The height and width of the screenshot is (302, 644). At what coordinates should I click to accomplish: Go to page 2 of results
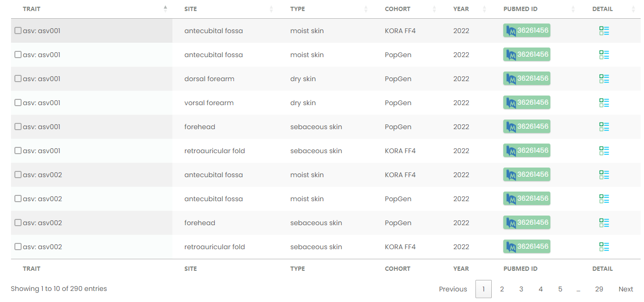pyautogui.click(x=502, y=289)
